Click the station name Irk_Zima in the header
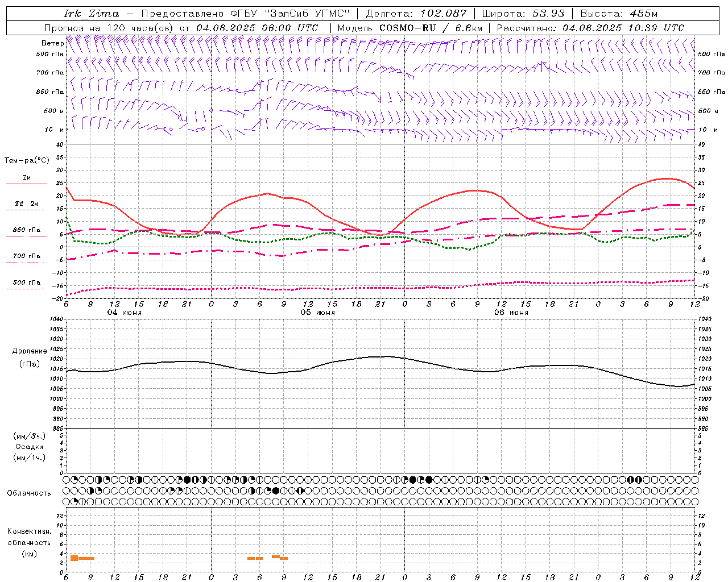728x582 pixels. click(x=92, y=14)
